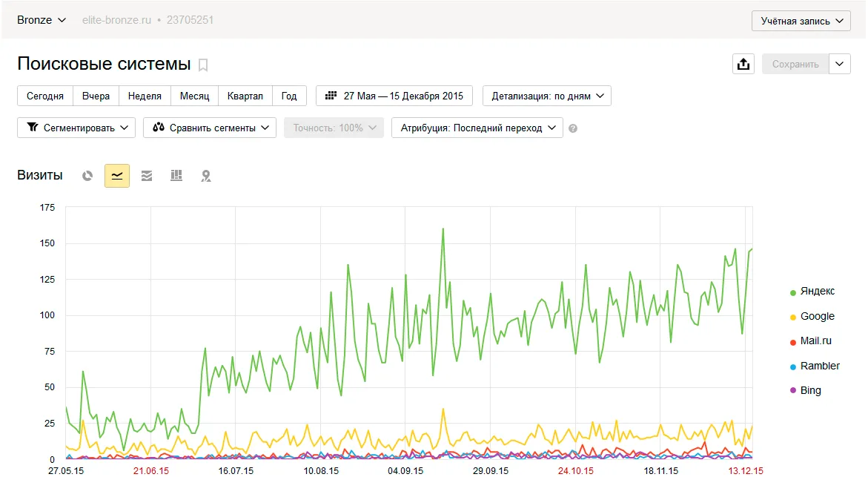Click Rambler blue legend color dot
Screen dimensions: 868x477
pos(792,366)
